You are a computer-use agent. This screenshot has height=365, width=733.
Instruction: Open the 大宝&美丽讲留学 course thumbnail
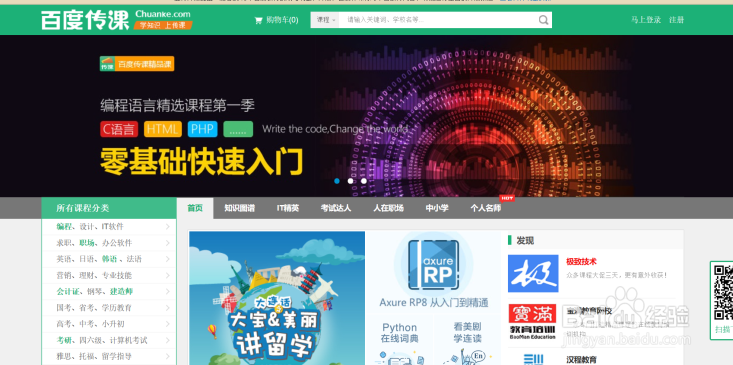click(277, 298)
